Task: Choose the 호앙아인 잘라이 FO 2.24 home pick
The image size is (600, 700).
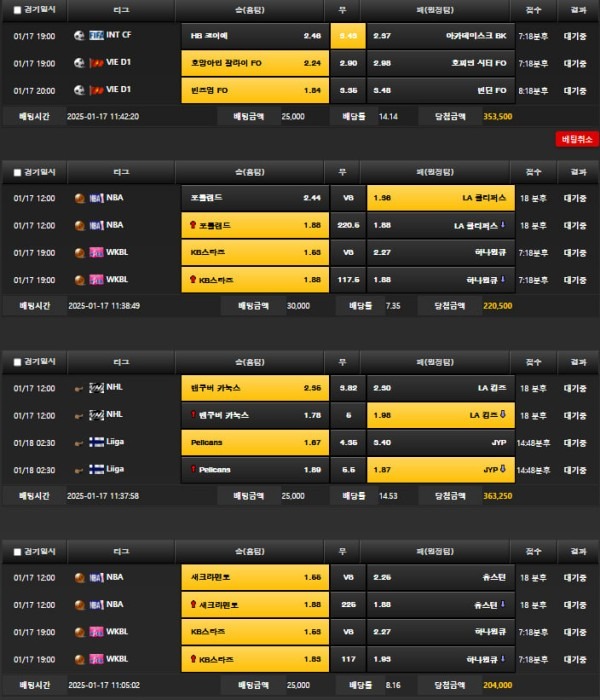Action: [x=254, y=62]
